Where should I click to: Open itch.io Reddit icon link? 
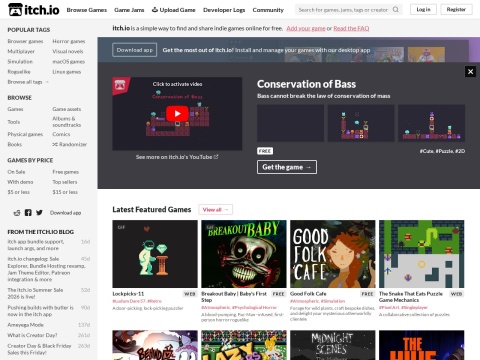pos(17,213)
